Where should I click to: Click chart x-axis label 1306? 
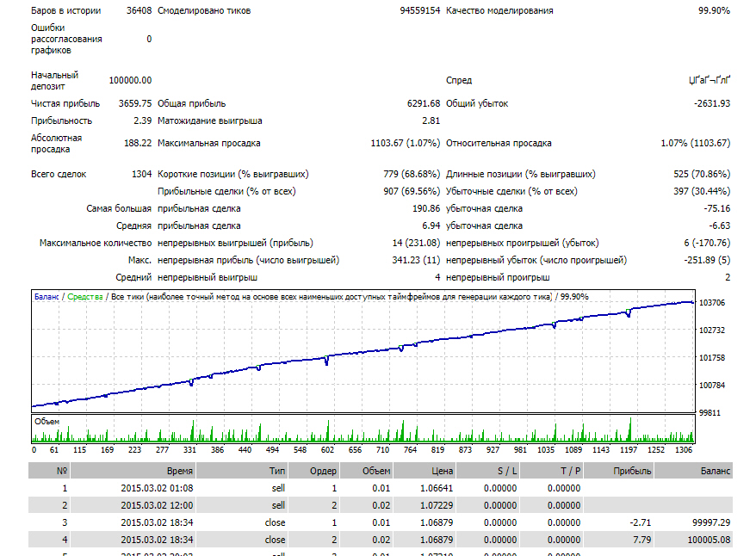[684, 450]
